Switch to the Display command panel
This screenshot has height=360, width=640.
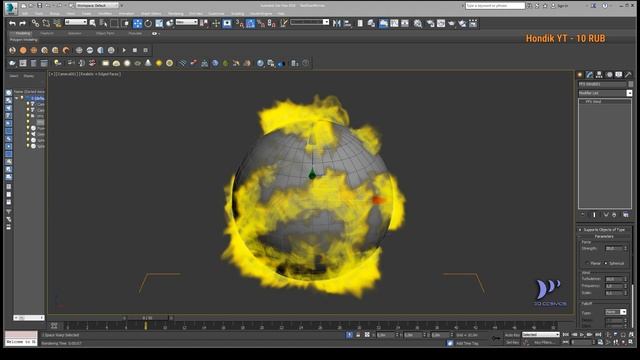click(x=619, y=74)
